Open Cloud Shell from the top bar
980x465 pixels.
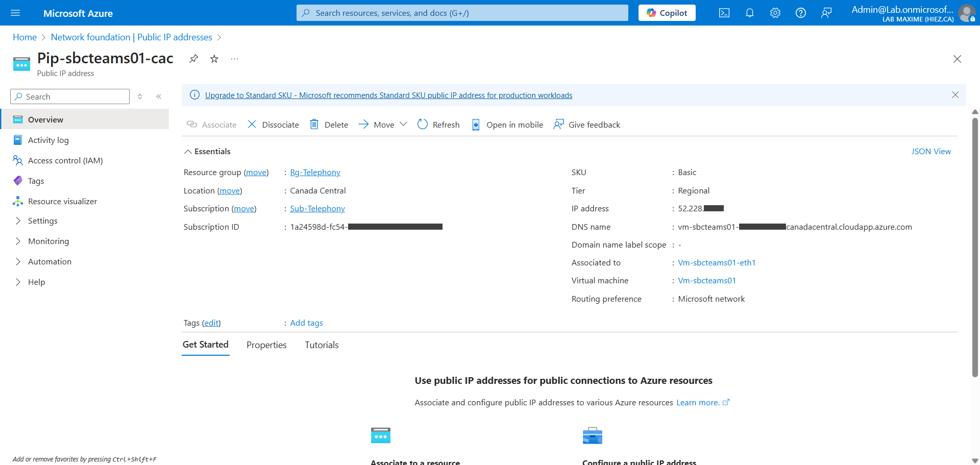point(724,13)
